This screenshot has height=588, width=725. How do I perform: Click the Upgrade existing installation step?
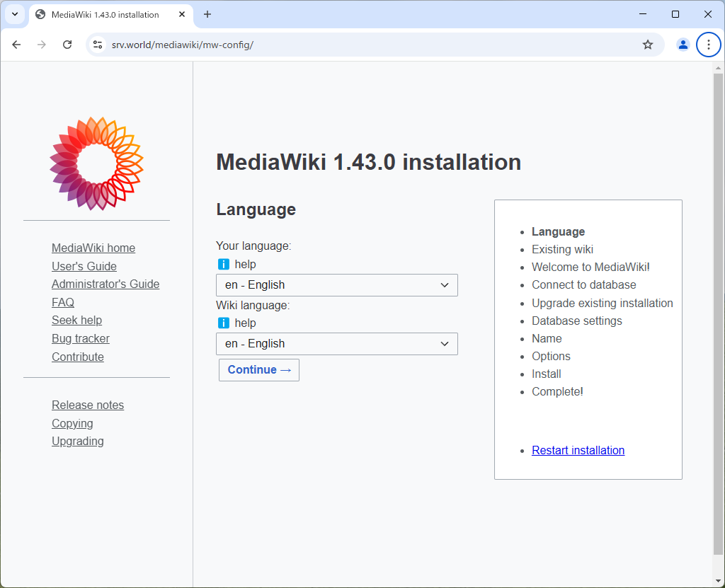tap(602, 304)
